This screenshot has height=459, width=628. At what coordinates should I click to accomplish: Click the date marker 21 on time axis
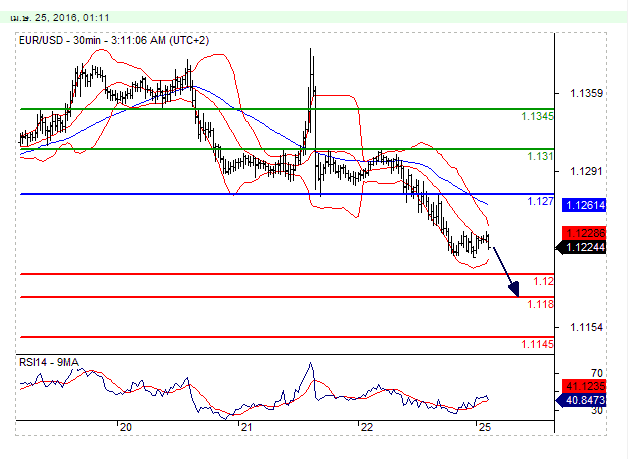(246, 427)
